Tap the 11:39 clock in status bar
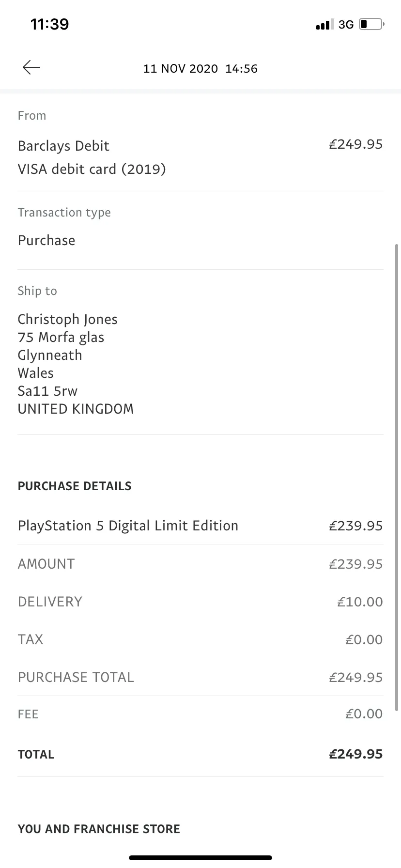401x868 pixels. tap(49, 24)
